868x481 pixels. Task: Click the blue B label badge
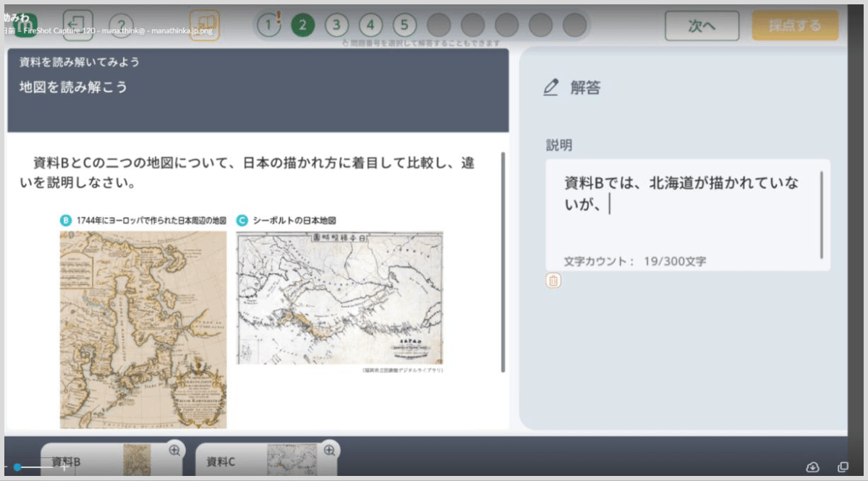[x=66, y=220]
